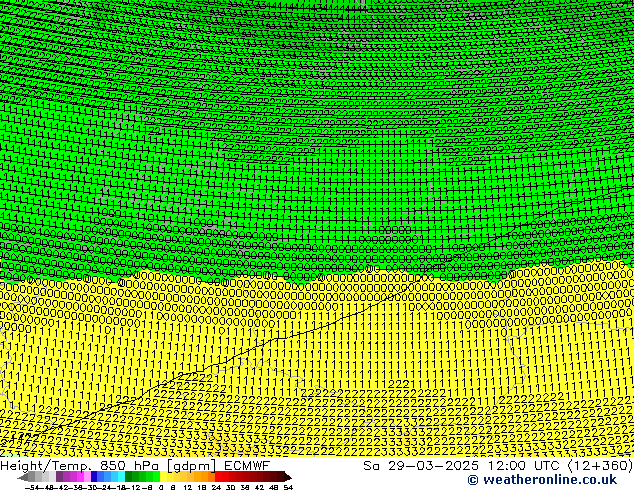Pick the bright red swatch in the temperature legend

tap(219, 477)
